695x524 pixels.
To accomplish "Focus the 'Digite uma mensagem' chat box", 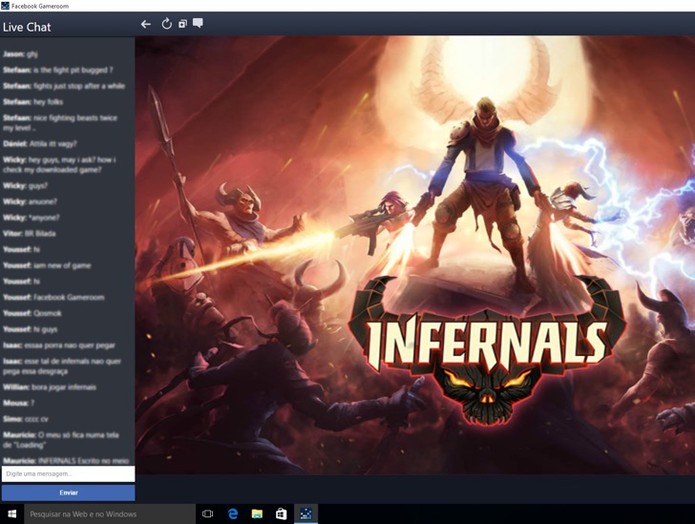I will point(68,474).
